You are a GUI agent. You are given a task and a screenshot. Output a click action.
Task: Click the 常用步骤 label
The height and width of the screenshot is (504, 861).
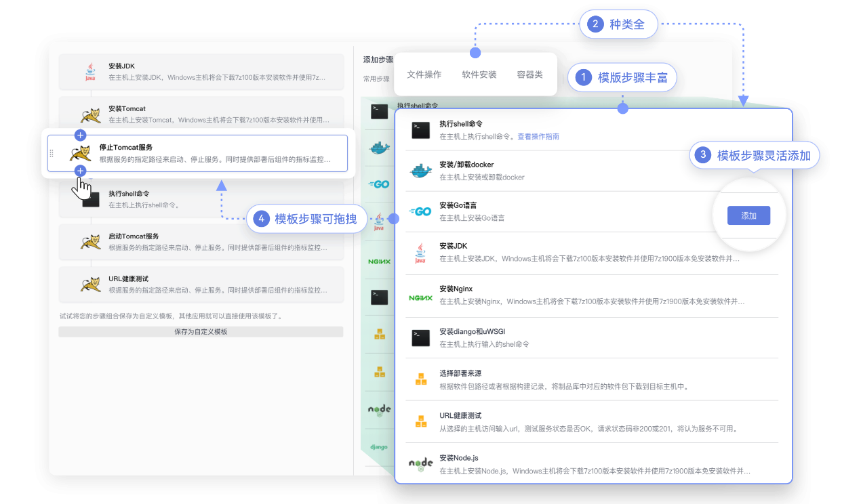(377, 79)
